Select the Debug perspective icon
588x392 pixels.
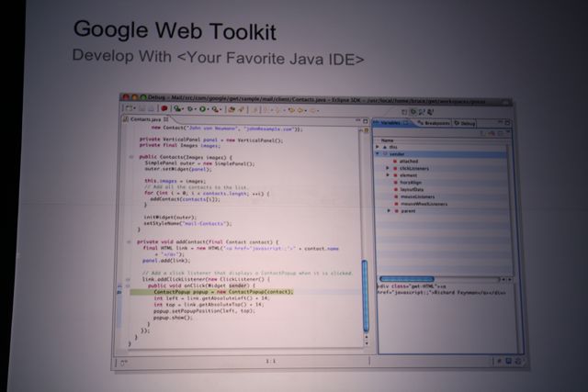(413, 112)
